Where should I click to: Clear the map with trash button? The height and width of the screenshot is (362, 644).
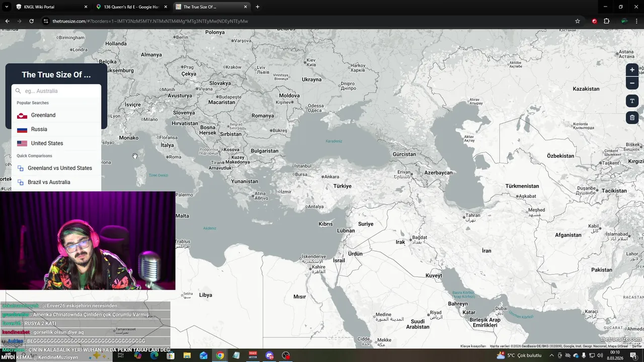coord(632,118)
